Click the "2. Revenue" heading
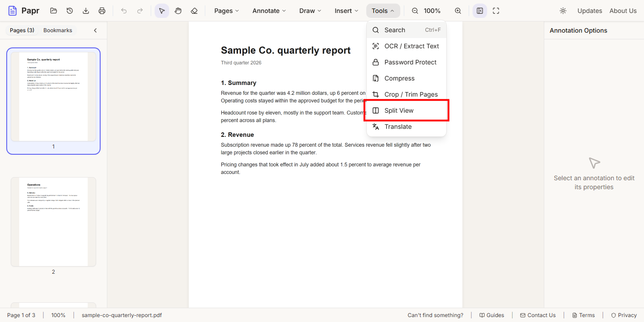 point(237,135)
